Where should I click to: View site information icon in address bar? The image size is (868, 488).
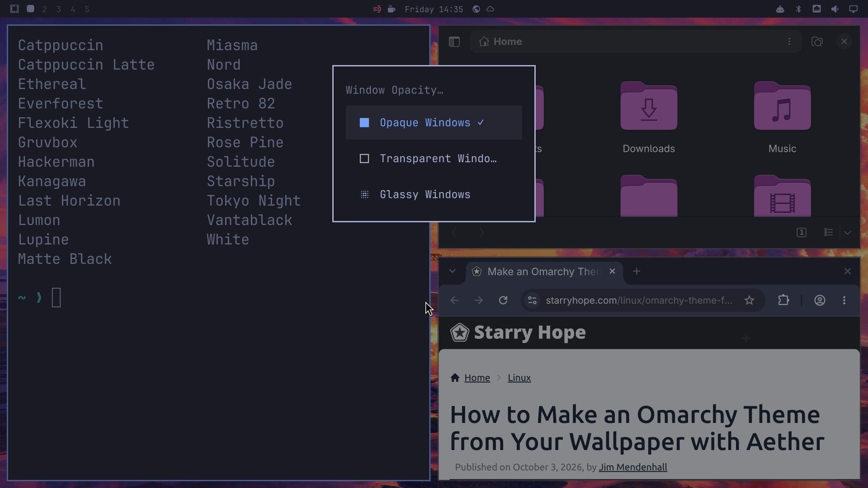[x=532, y=300]
